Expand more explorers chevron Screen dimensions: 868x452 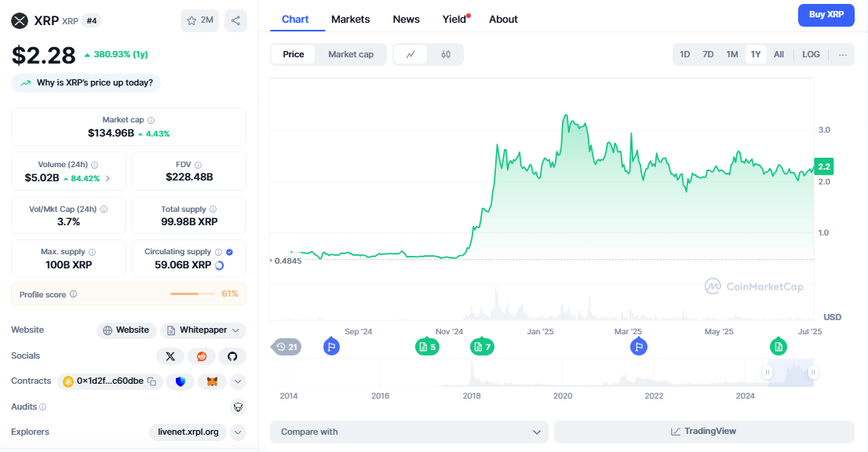tap(238, 432)
